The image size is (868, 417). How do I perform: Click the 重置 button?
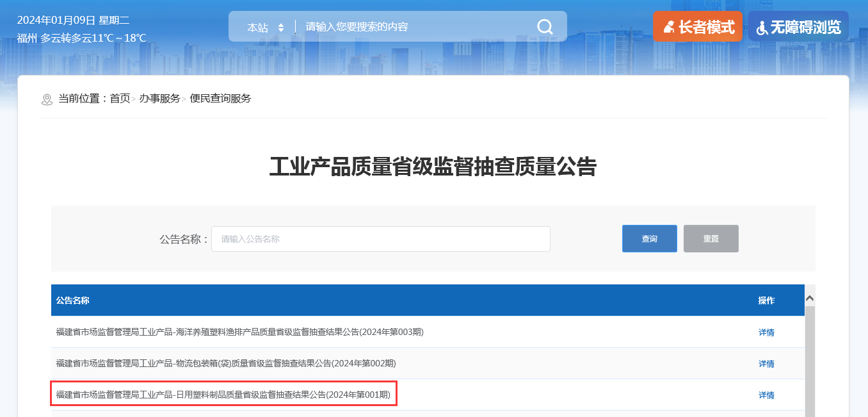point(711,239)
